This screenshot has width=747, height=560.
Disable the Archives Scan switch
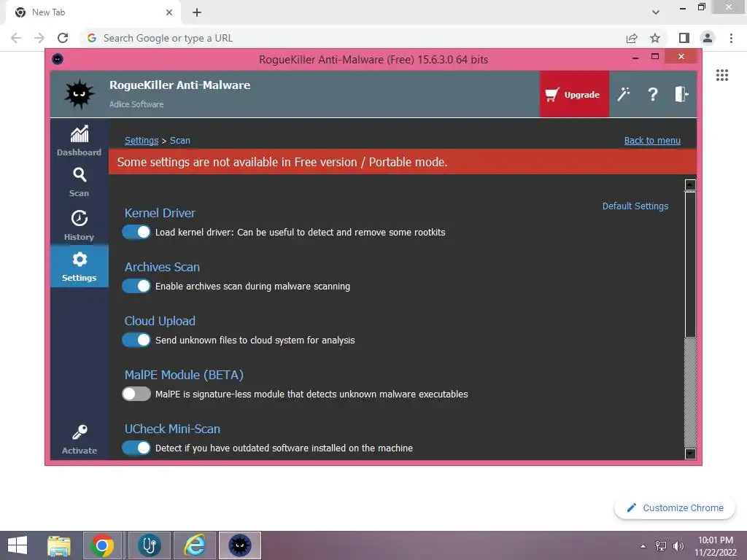(x=136, y=286)
